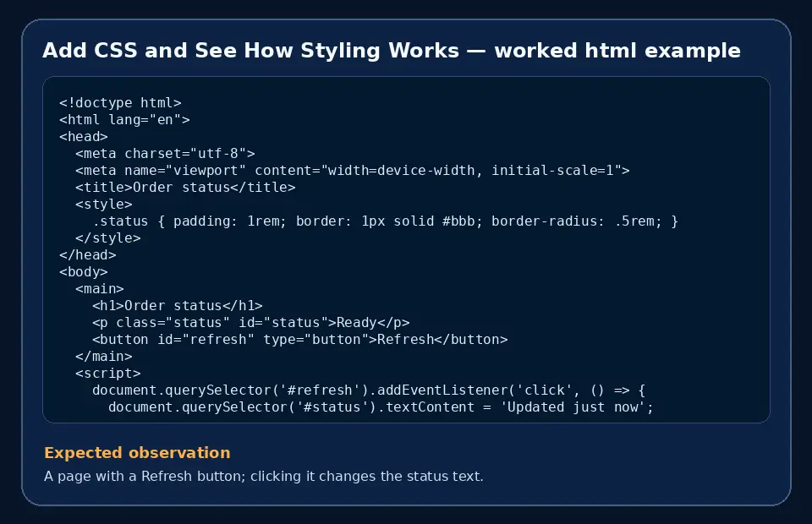This screenshot has height=524, width=812.
Task: Click the '<p class="status"' Ready paragraph line
Action: coord(250,323)
